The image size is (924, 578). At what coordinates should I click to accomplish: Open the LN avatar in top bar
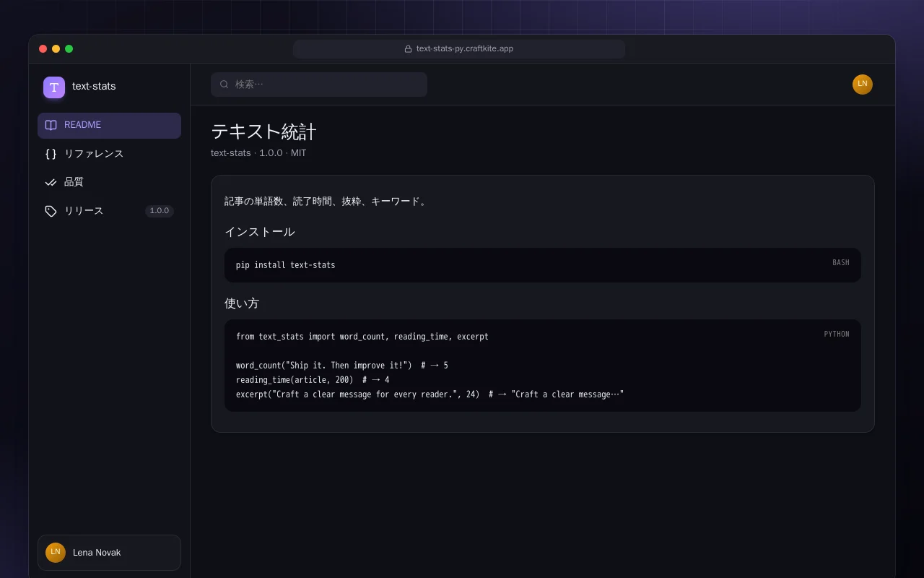[x=863, y=85]
